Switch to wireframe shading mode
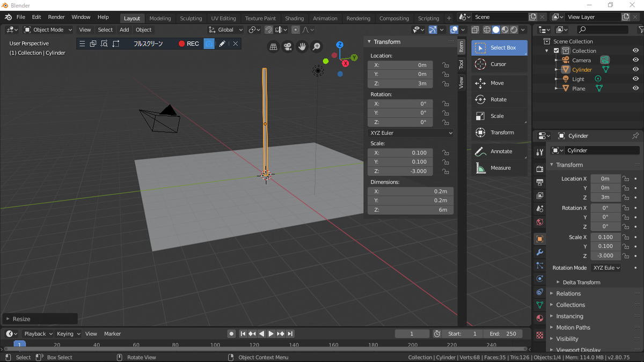The image size is (644, 362). click(x=487, y=30)
